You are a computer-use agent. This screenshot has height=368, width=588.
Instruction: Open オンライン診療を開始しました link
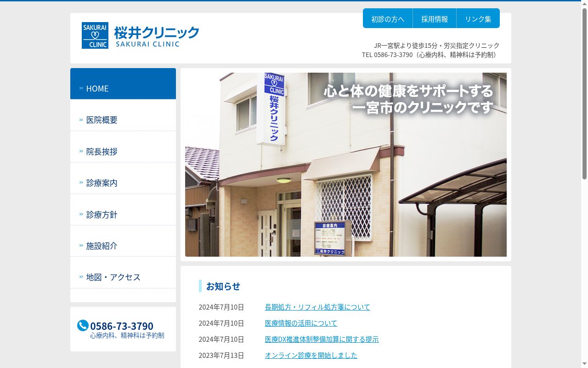pos(311,355)
